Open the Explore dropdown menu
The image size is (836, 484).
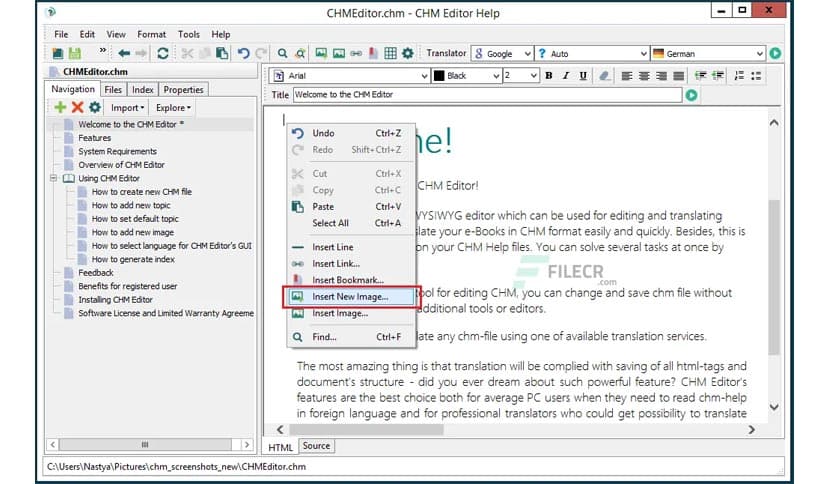(x=173, y=108)
